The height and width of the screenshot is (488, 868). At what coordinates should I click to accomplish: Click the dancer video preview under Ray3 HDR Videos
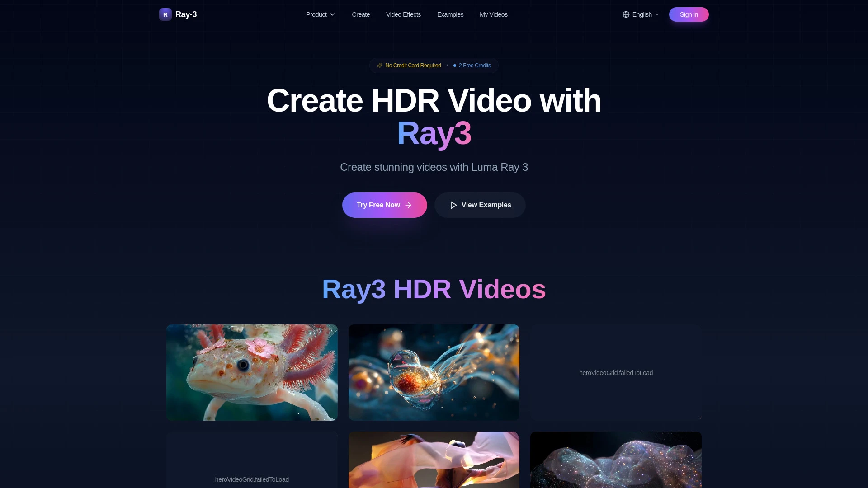[434, 460]
